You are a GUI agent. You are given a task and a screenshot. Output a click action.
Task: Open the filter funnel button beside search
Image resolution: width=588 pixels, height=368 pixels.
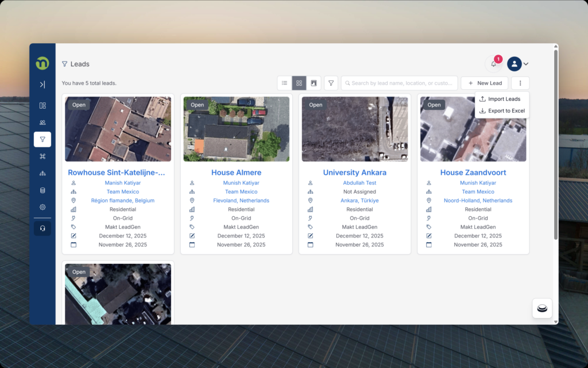(331, 83)
